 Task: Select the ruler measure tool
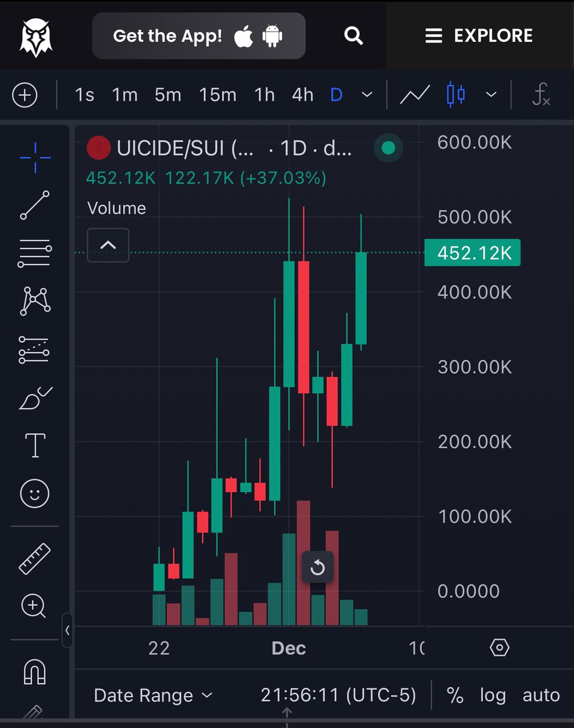[35, 559]
